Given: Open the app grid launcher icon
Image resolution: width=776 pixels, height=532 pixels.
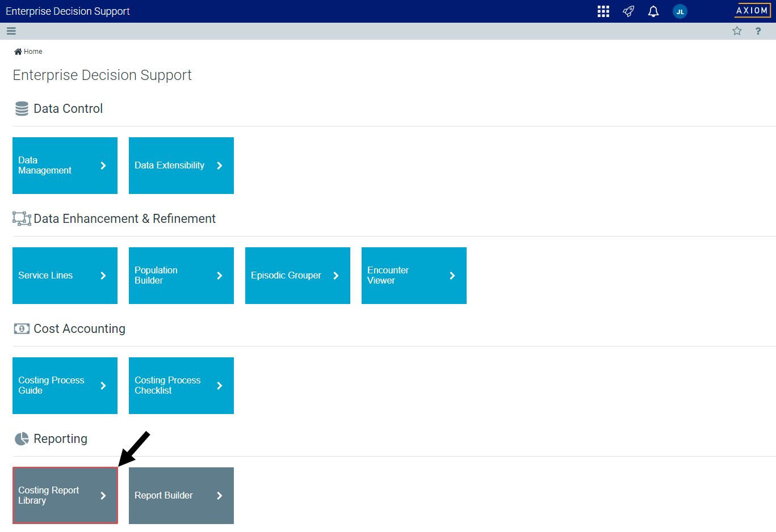Looking at the screenshot, I should (x=603, y=11).
